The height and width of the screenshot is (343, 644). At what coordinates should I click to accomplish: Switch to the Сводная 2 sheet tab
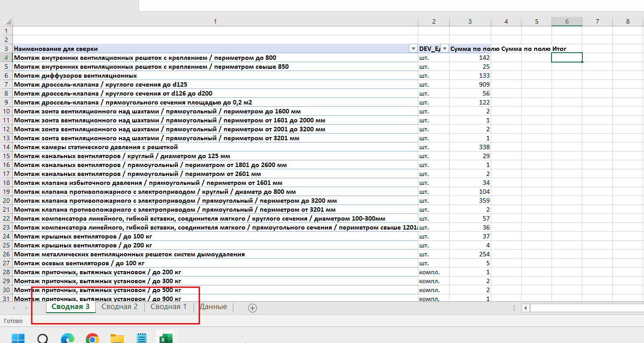tap(119, 307)
